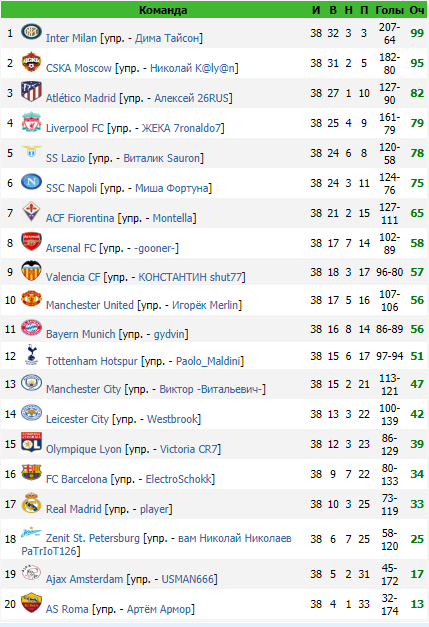Click the Liverpool FC crest icon
Screen dimensions: 429x627
tap(31, 122)
